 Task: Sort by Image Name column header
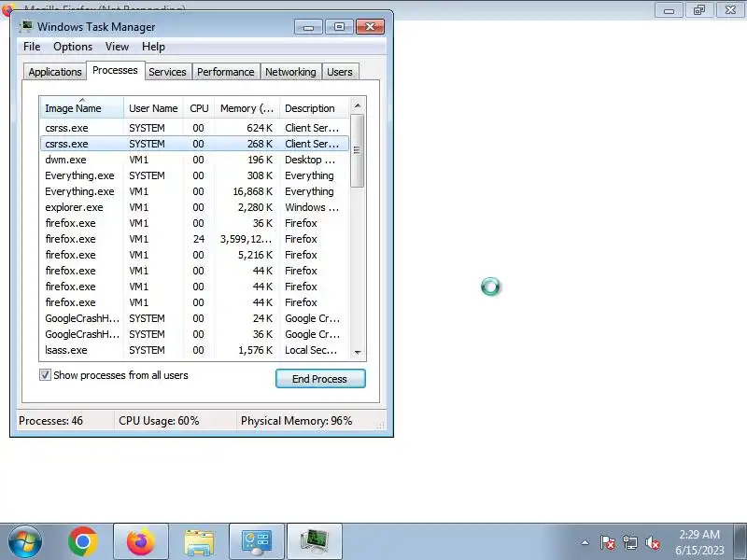[x=82, y=108]
